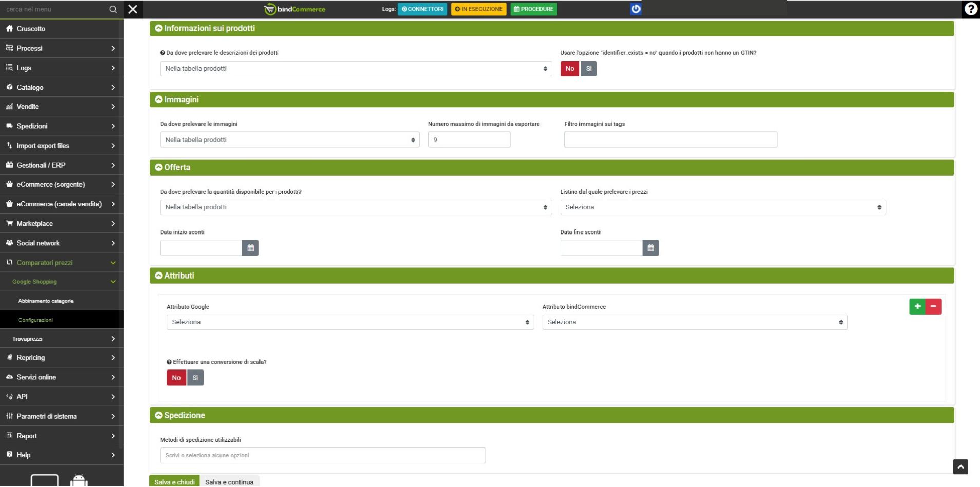The width and height of the screenshot is (980, 487).
Task: Click the Filtro immagini sui tags field
Action: (x=670, y=140)
